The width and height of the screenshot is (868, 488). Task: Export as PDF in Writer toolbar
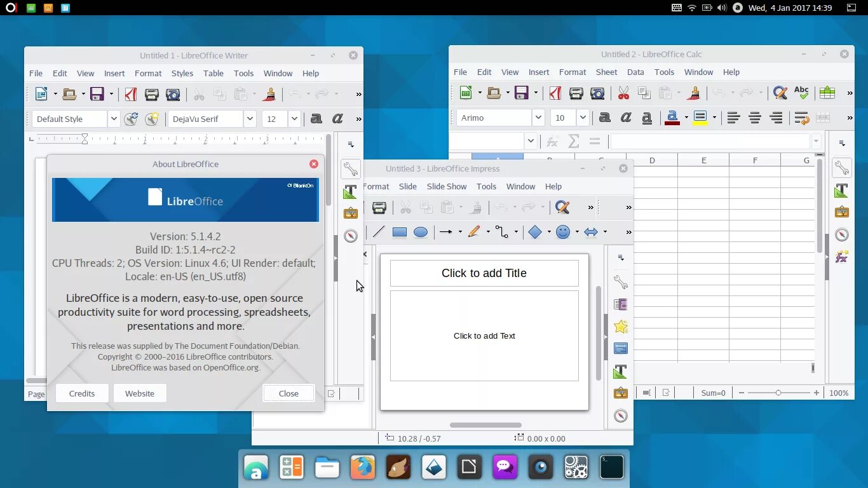(131, 94)
